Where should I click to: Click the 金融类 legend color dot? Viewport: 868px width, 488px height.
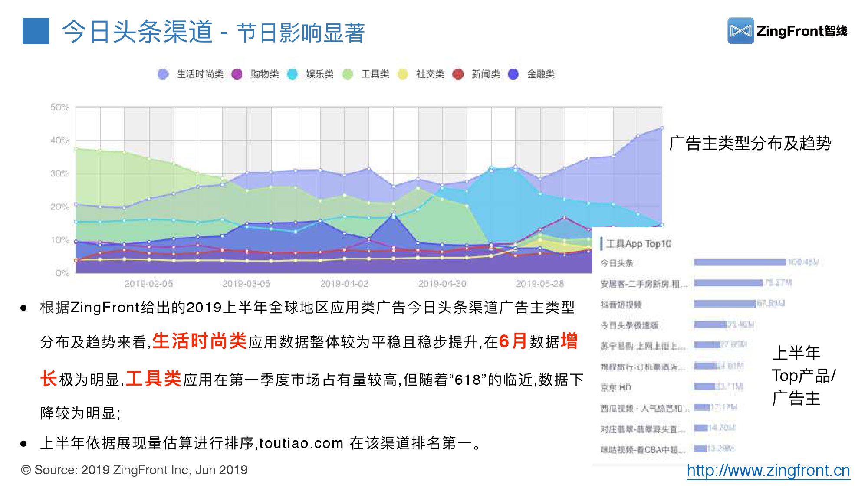(513, 74)
